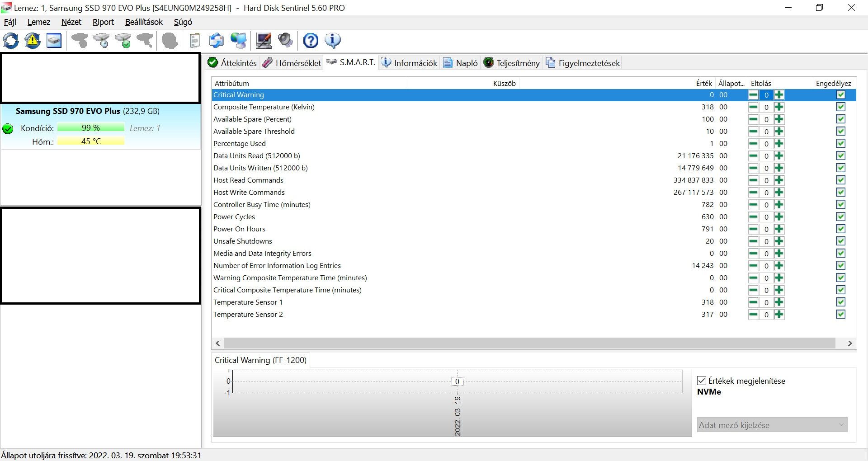Viewport: 868px width, 461px height.
Task: Uncheck enable checkbox for Warning Composite Temperature Time
Action: (841, 278)
